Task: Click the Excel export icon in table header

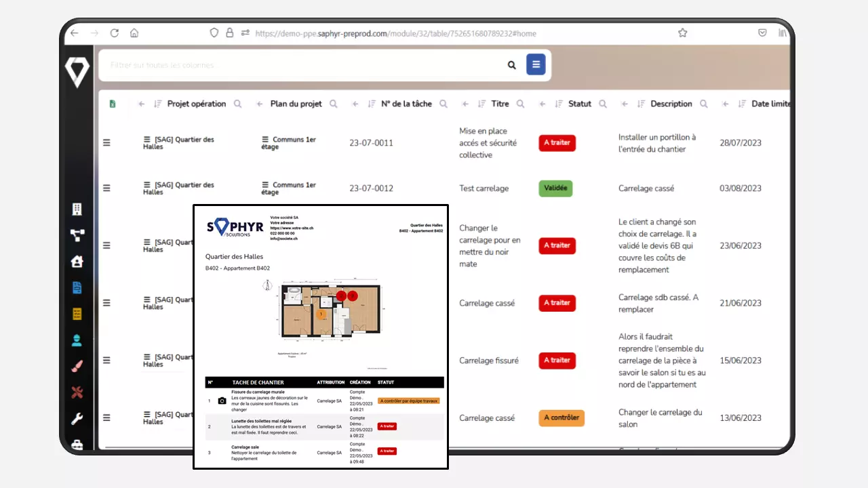Action: (x=113, y=104)
